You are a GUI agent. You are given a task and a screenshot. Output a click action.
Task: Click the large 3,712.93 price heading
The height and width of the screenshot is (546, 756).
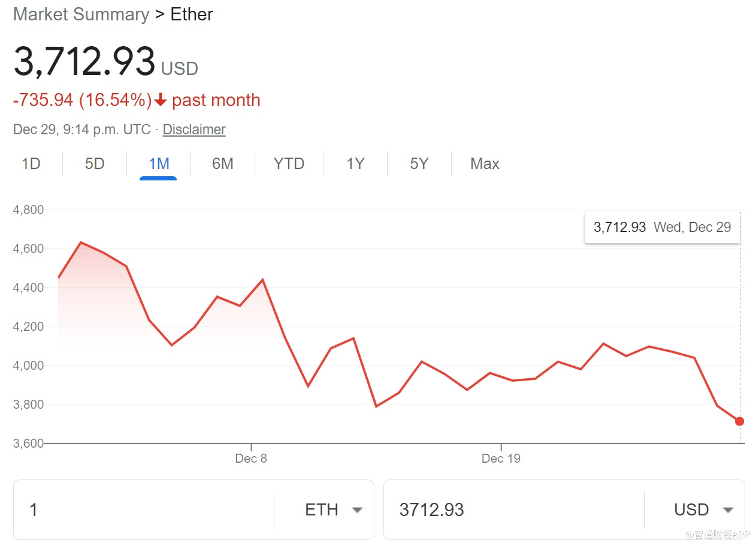pyautogui.click(x=84, y=62)
